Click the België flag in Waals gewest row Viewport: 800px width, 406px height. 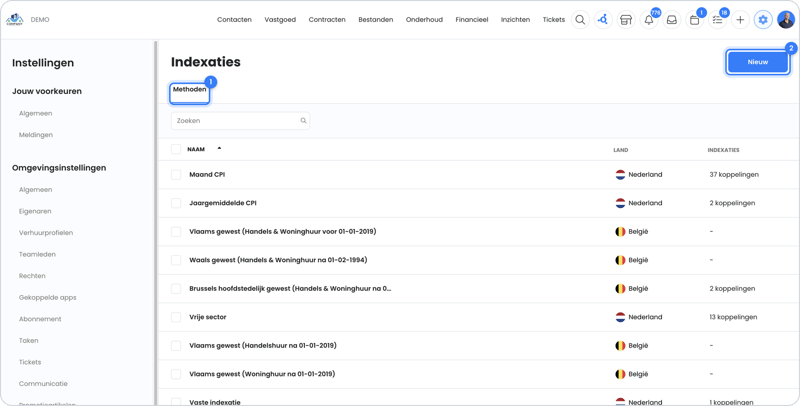click(x=620, y=260)
